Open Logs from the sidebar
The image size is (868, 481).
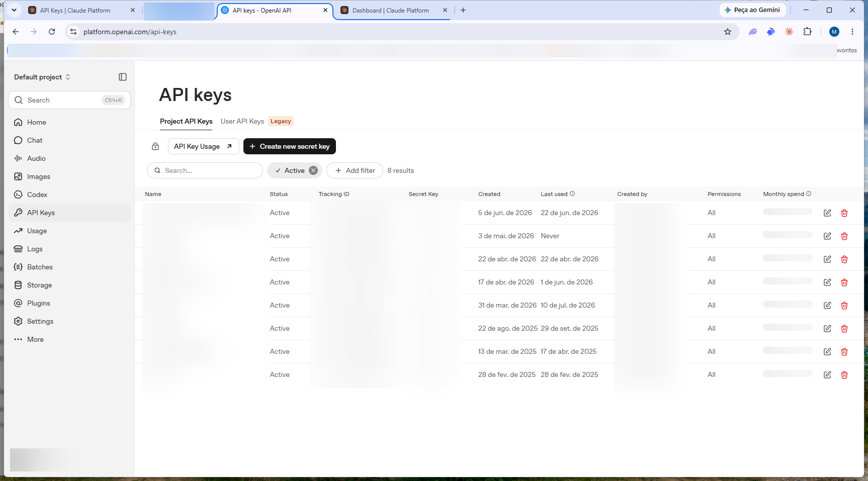[69, 249]
